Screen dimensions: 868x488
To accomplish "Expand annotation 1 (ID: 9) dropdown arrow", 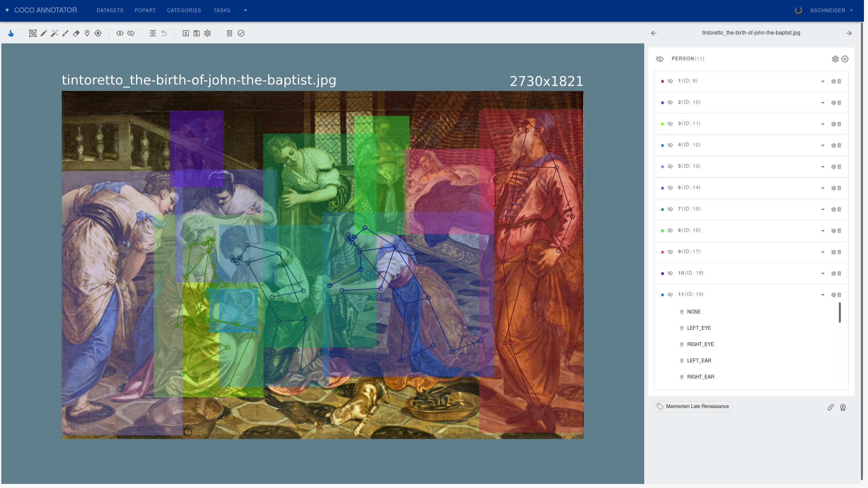I will pos(823,81).
